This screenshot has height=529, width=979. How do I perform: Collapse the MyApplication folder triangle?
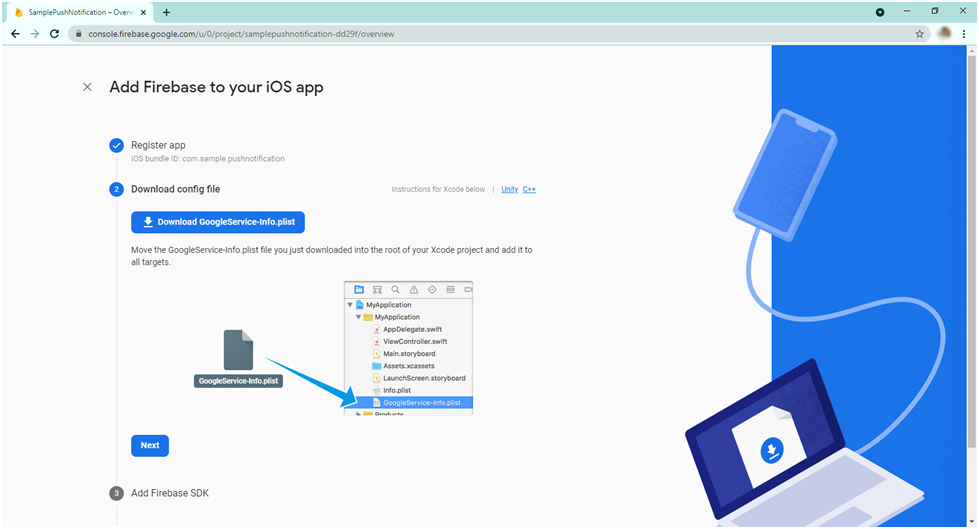point(358,317)
